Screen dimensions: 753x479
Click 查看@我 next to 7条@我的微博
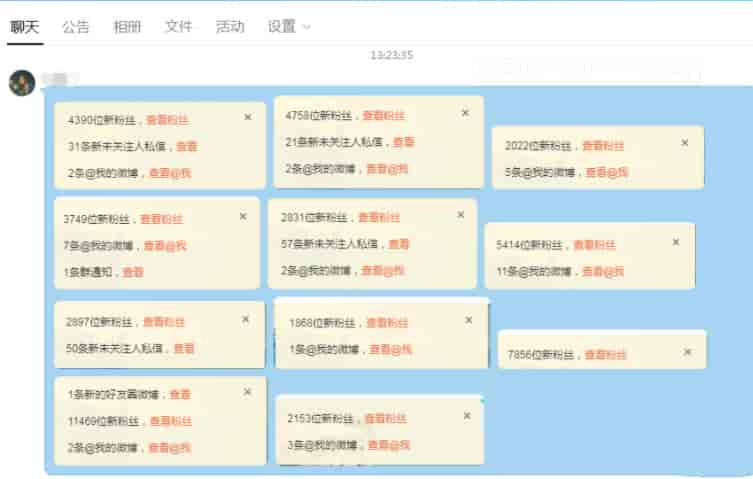pyautogui.click(x=165, y=246)
